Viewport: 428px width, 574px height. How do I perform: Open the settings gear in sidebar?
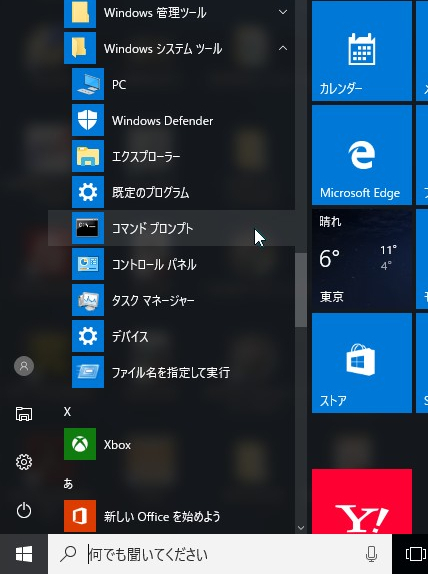[24, 462]
